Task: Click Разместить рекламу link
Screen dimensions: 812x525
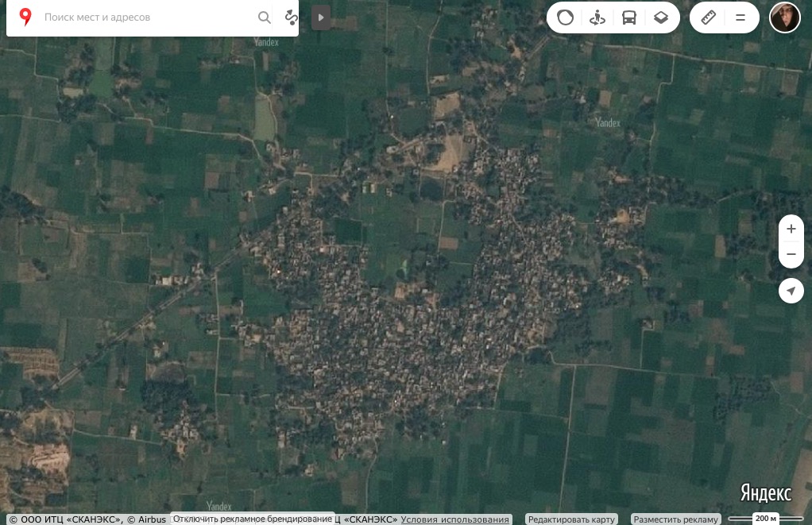Action: pos(676,519)
